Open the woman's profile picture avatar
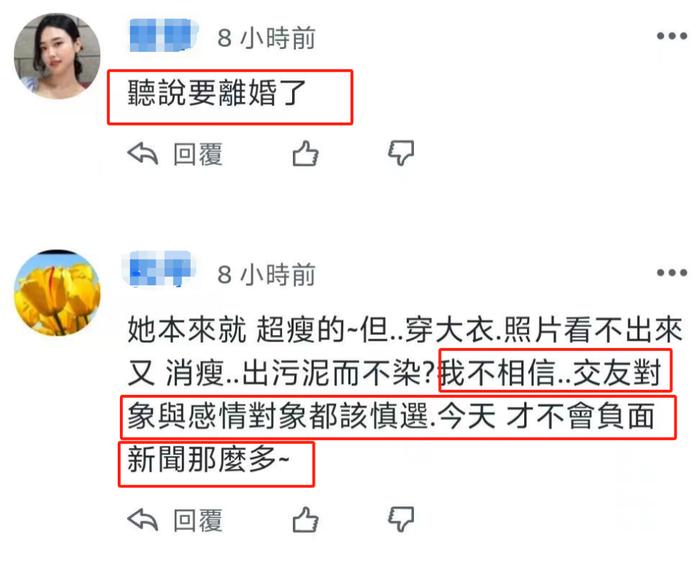Image resolution: width=700 pixels, height=567 pixels. [x=57, y=56]
